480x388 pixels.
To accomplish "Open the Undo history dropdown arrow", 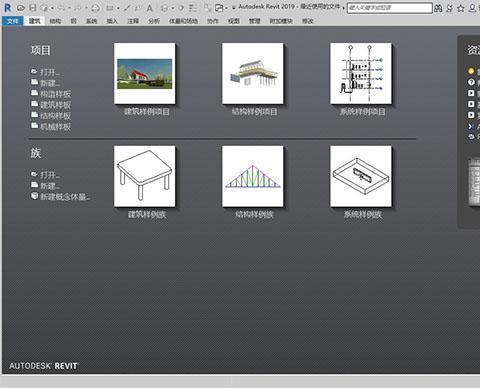I will click(69, 8).
